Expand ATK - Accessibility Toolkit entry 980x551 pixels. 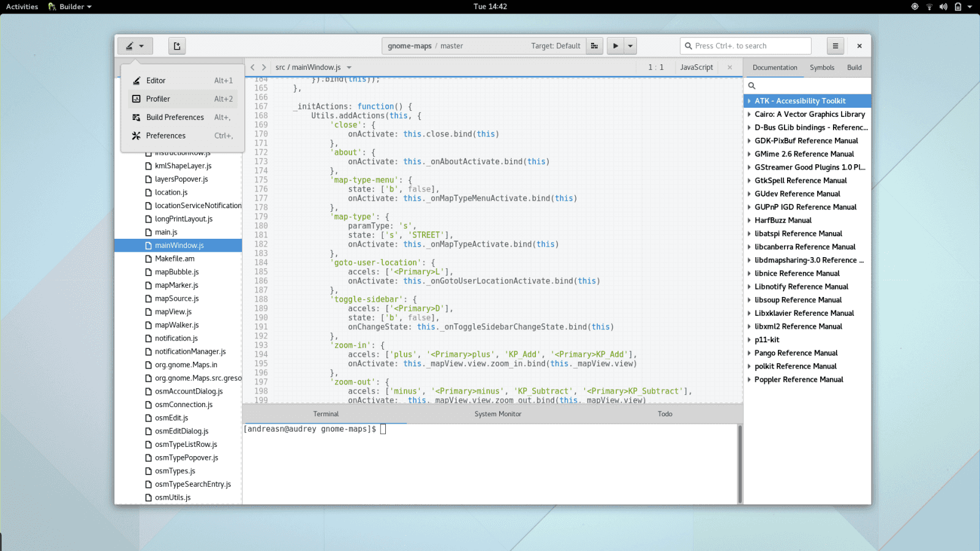[749, 101]
